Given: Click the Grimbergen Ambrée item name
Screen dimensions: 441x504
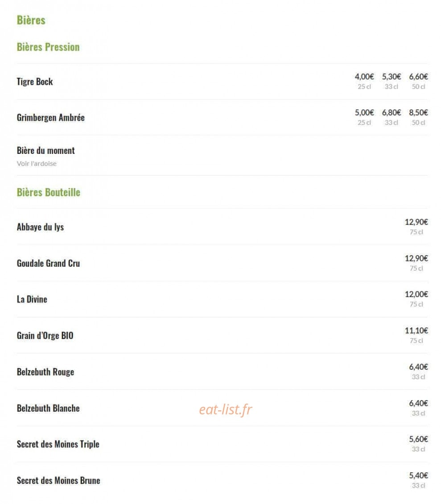Looking at the screenshot, I should coord(51,118).
